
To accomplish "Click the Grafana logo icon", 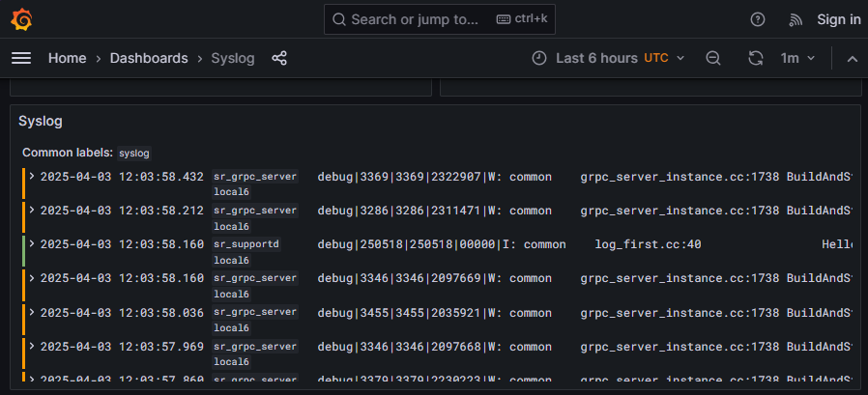I will (x=22, y=19).
